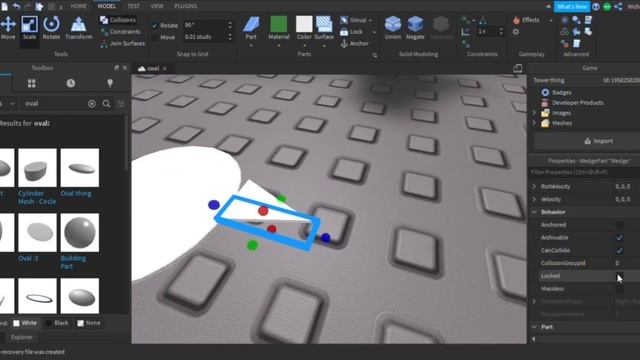Select White background option

25,323
